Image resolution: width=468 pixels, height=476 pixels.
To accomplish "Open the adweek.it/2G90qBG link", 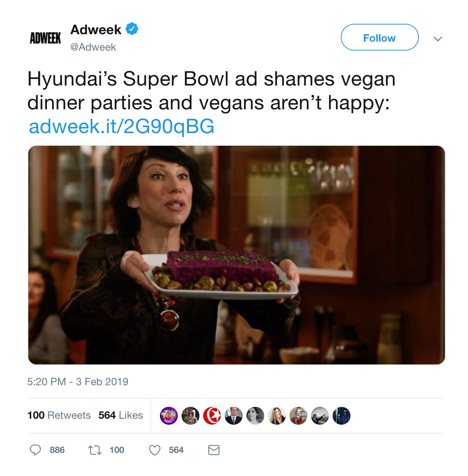I will pos(122,126).
